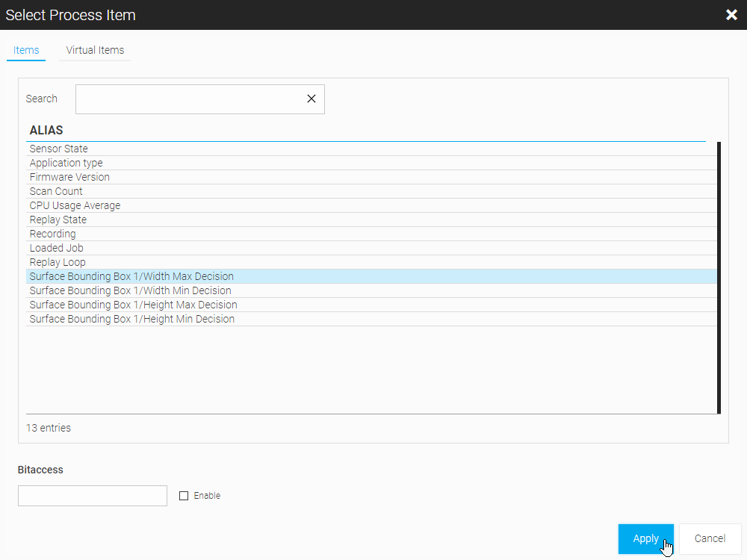Select the Firmware Version row
Screen dimensions: 747x560
(69, 177)
